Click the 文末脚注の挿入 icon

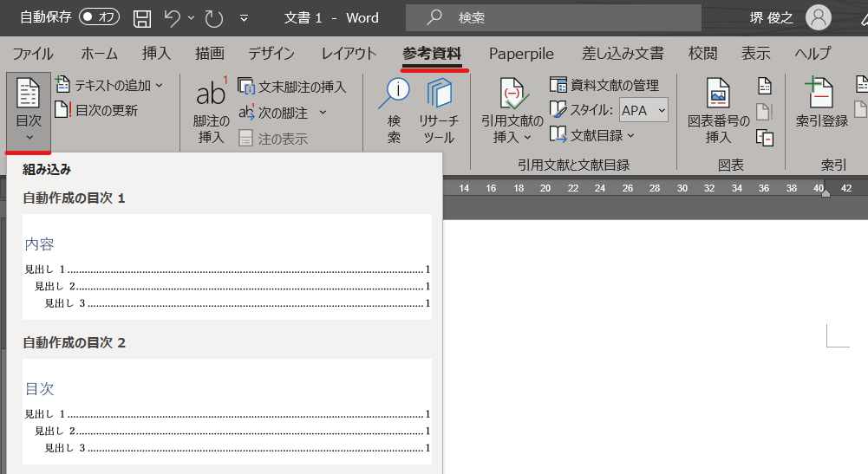point(246,87)
